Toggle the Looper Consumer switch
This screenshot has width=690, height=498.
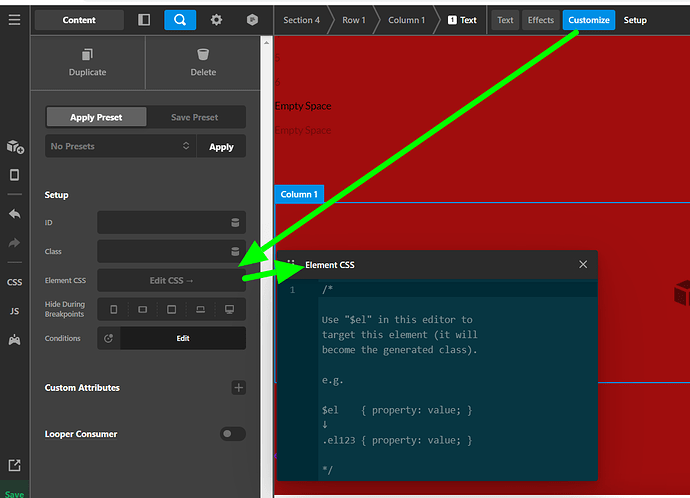click(232, 434)
